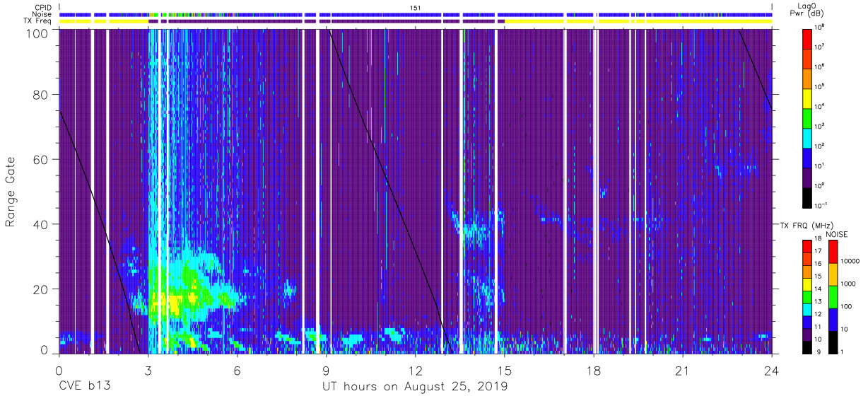The width and height of the screenshot is (868, 401).
Task: Click the x-axis title UT hours on August 25, 2019
Action: point(415,387)
